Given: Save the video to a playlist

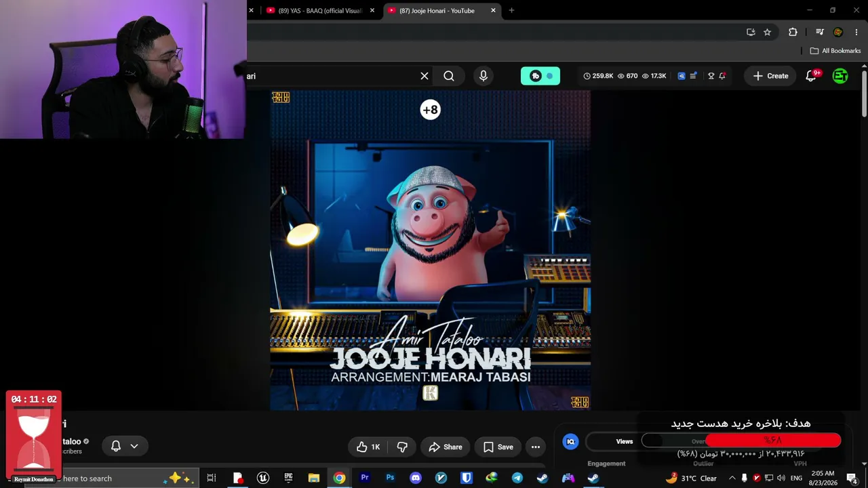Looking at the screenshot, I should 498,447.
